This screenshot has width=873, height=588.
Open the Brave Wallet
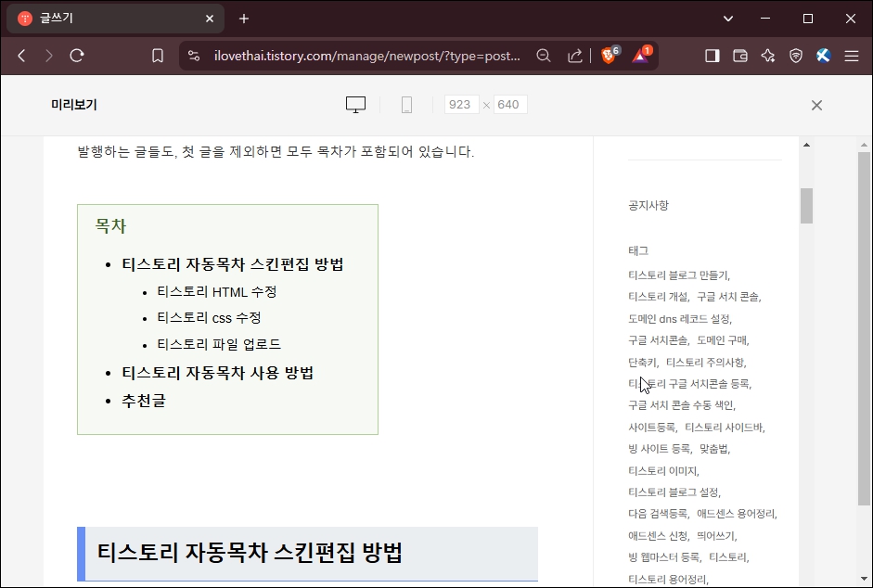tap(740, 56)
